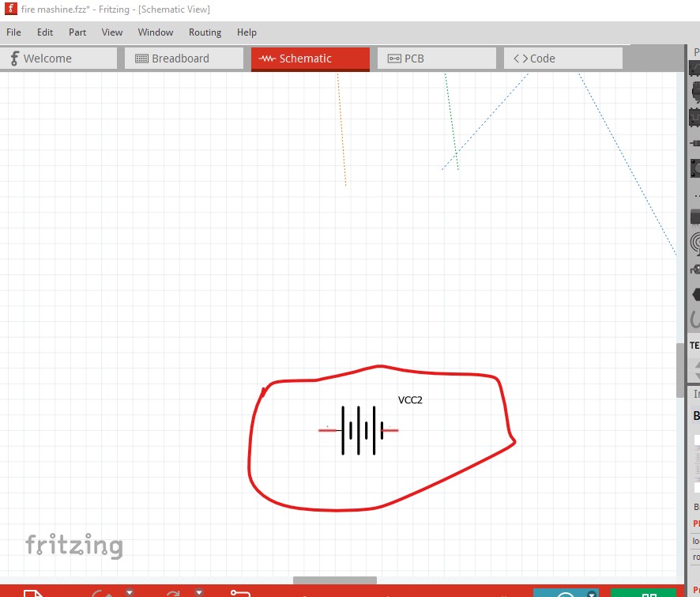The height and width of the screenshot is (597, 700).
Task: Open the Routing menu
Action: [x=205, y=32]
